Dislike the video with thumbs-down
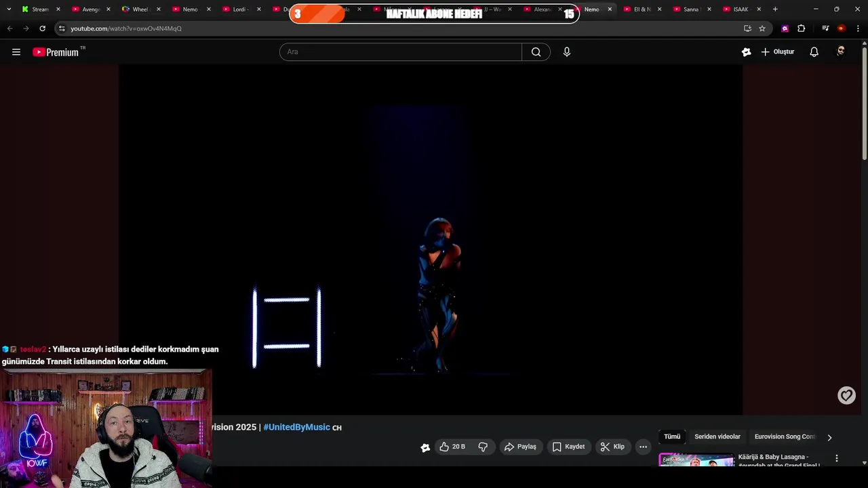This screenshot has height=488, width=868. point(483,447)
